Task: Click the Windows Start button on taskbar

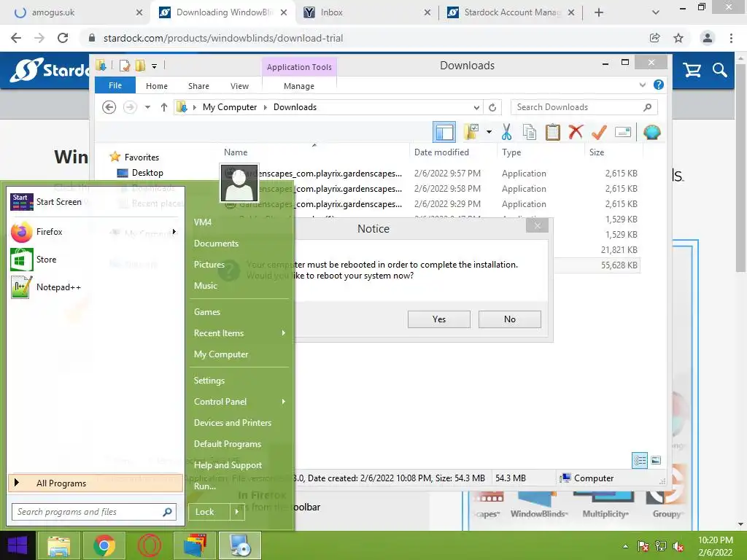Action: [18, 545]
